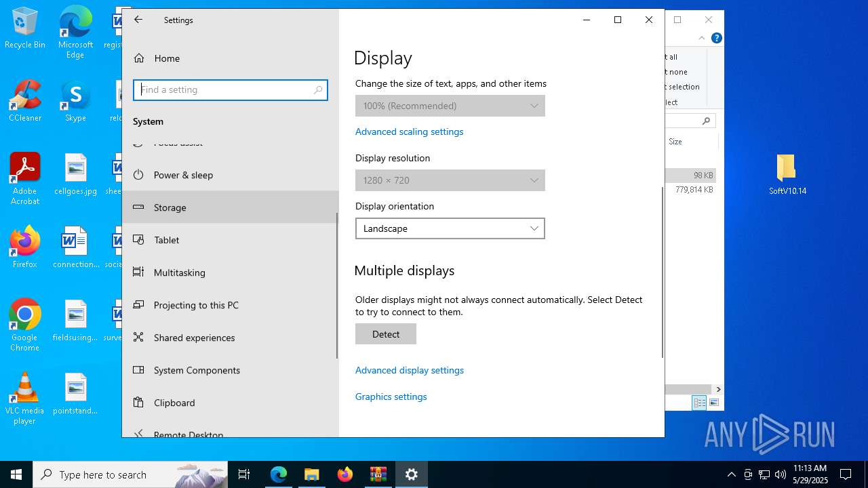Expand the Display orientation dropdown

coord(450,228)
